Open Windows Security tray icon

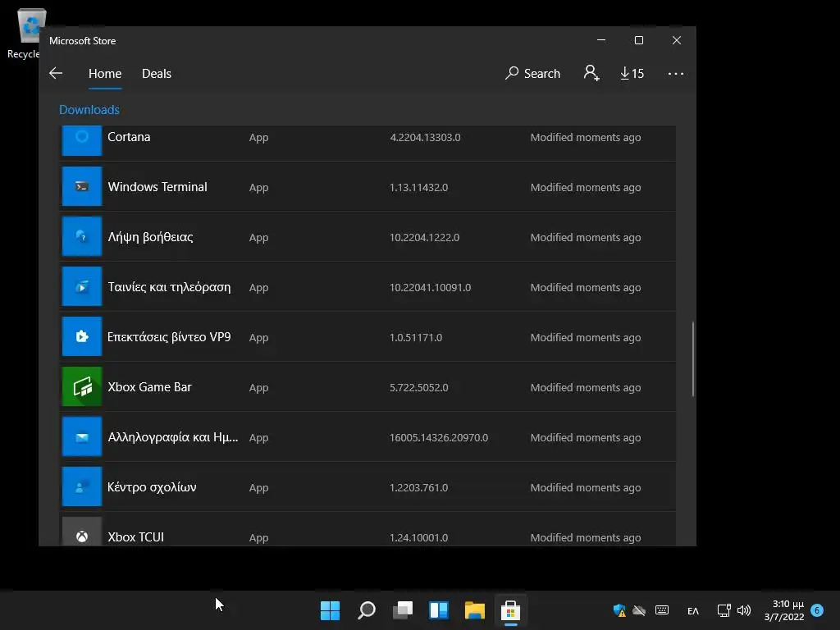tap(620, 610)
